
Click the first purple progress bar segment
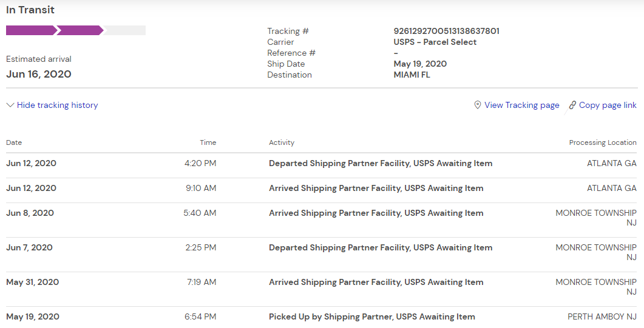[30, 30]
